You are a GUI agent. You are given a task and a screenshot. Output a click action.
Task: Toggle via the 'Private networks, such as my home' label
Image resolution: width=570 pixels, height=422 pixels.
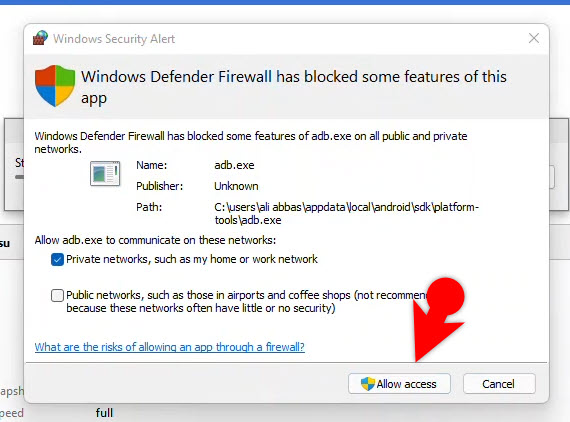click(x=192, y=259)
